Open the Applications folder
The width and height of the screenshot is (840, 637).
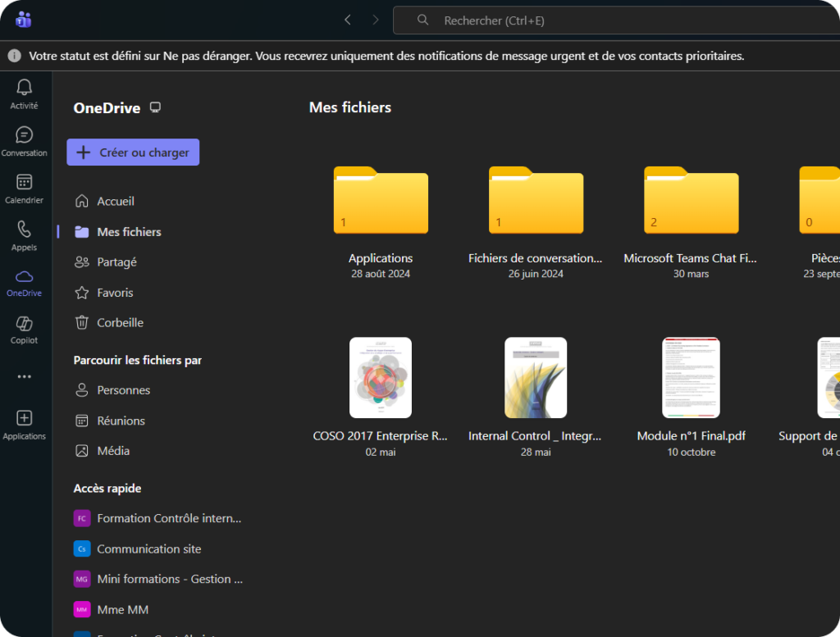coord(381,202)
